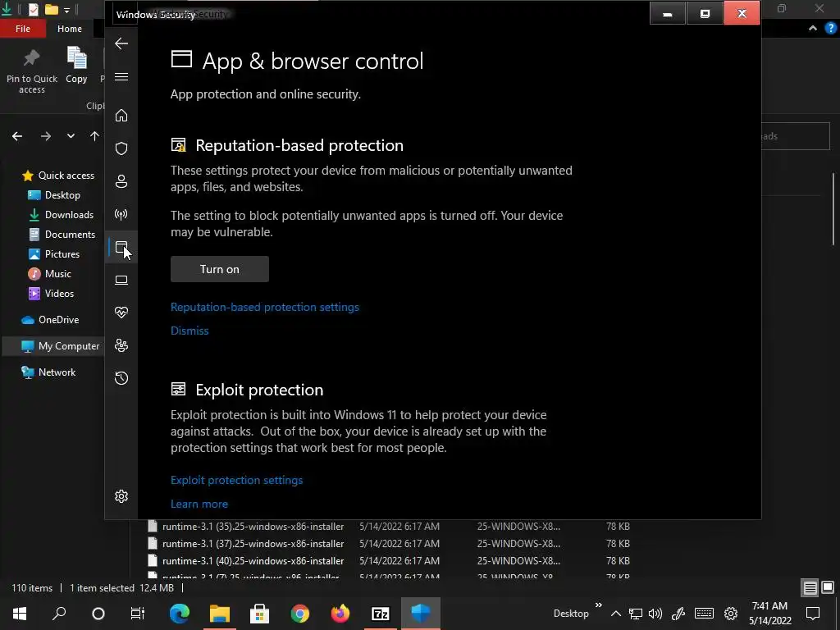
Task: Dismiss the reputation-based protection warning
Action: click(189, 331)
